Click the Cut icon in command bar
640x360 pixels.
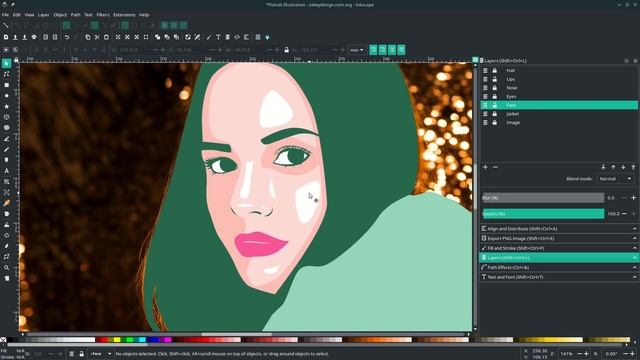(x=97, y=37)
